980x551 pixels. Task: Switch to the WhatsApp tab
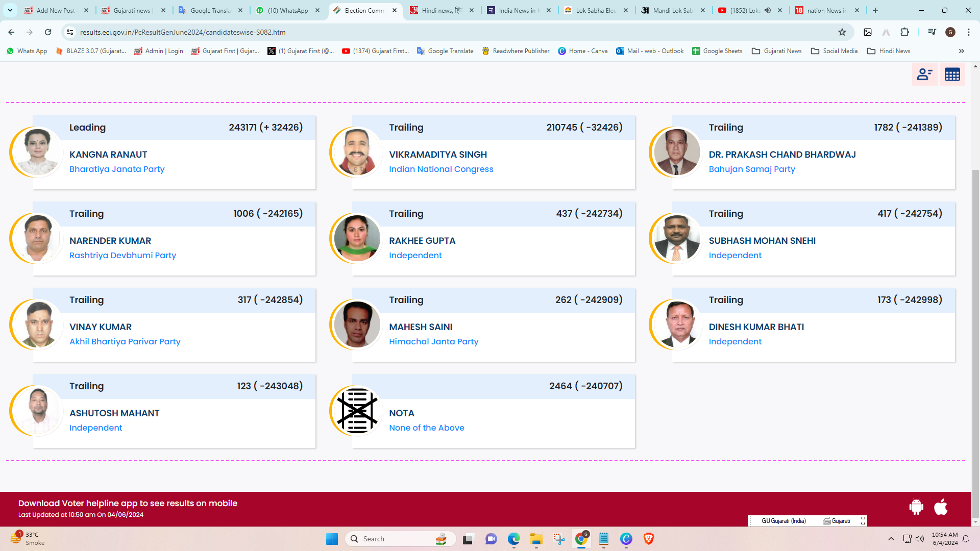coord(287,10)
